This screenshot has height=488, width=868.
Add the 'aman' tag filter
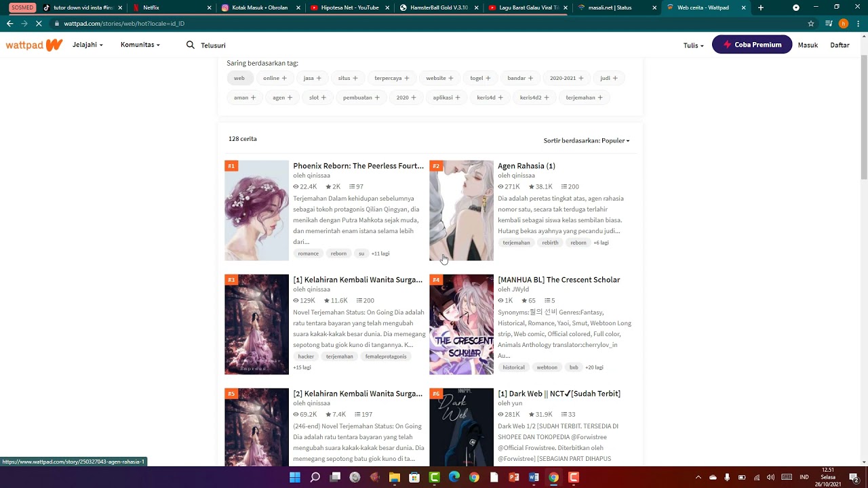click(245, 98)
